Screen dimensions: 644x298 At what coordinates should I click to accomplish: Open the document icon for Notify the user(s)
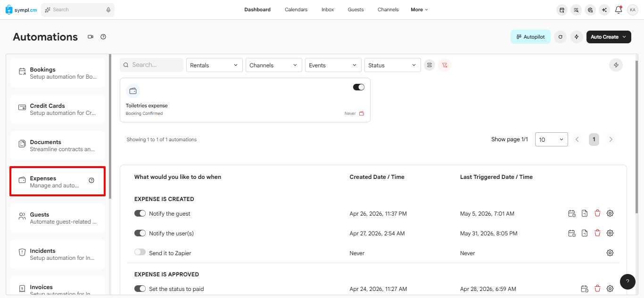585,233
